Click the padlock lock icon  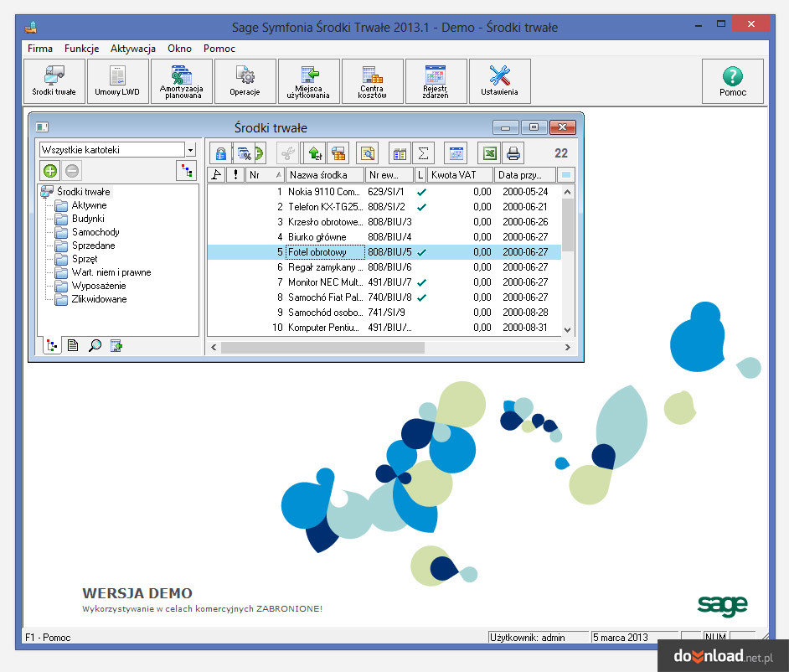pos(220,153)
